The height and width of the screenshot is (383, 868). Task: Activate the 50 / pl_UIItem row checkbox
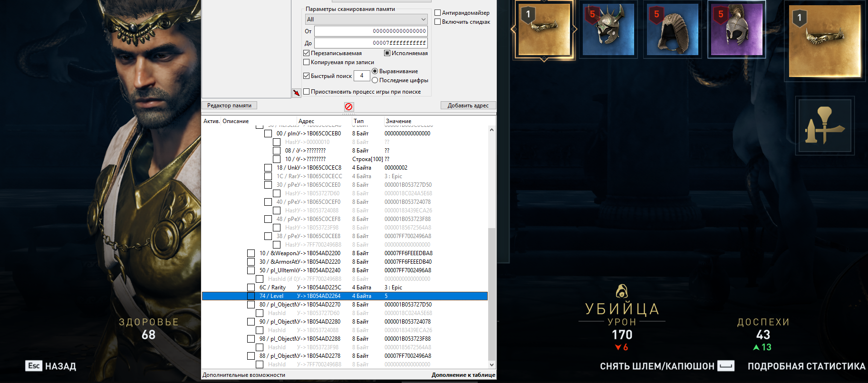point(251,270)
